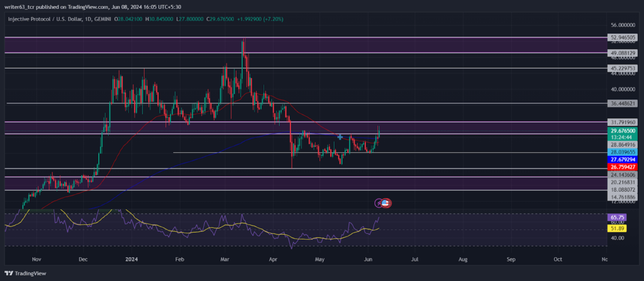Click the high value H30.845000

pyautogui.click(x=160, y=19)
